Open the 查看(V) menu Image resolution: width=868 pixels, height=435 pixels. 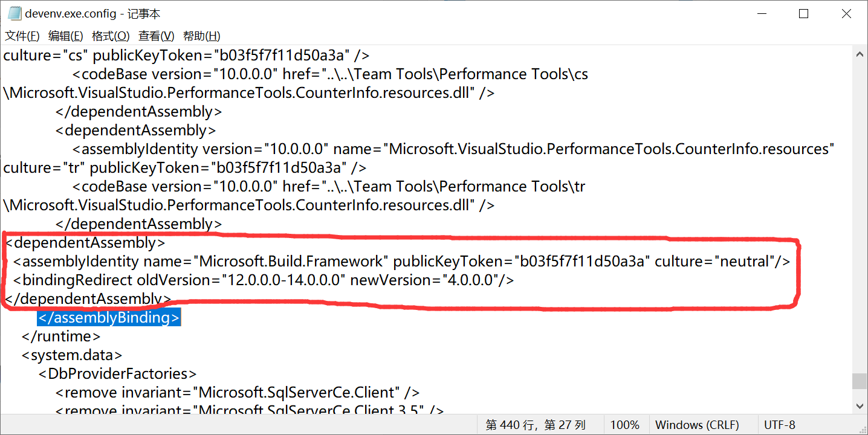point(156,36)
